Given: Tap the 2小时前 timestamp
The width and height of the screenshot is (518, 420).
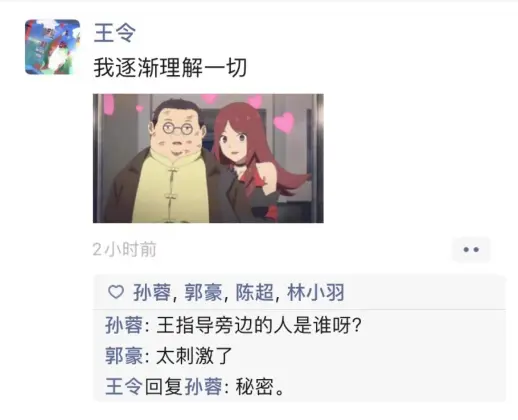Looking at the screenshot, I should [x=125, y=249].
